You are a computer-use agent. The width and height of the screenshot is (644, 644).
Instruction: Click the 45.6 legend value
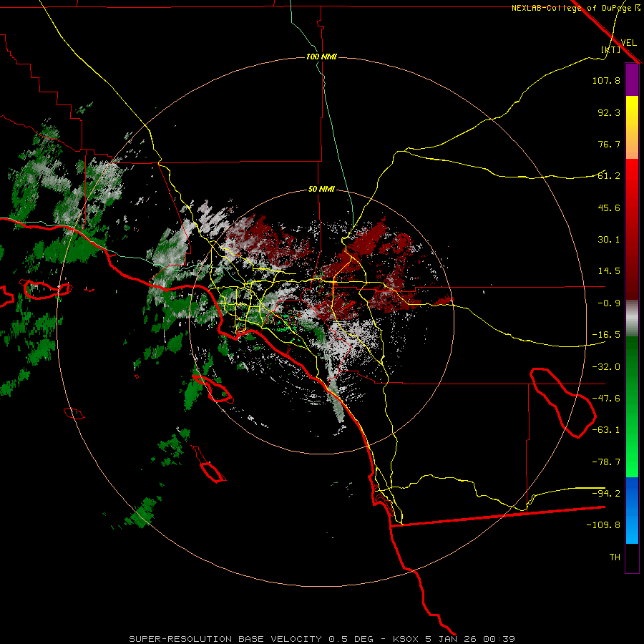609,208
